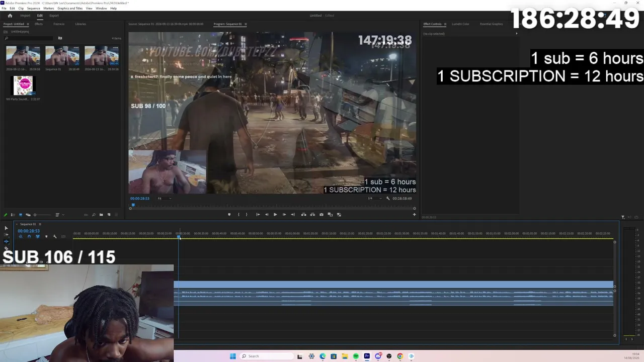Click the Lift button

click(304, 215)
